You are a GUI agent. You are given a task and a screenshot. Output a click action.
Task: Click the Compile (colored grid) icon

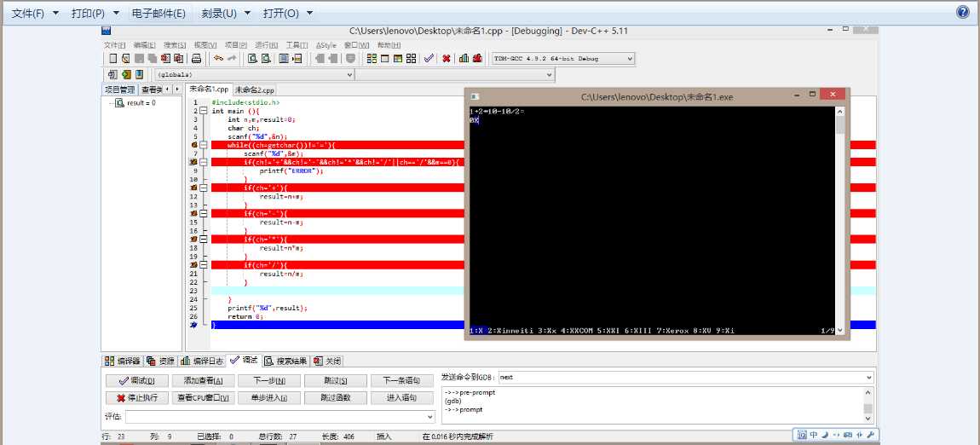pos(372,58)
